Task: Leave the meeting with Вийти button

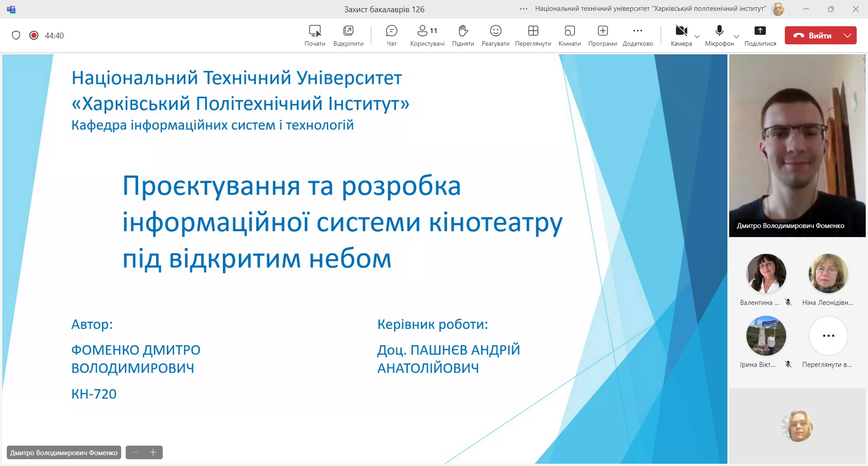Action: pyautogui.click(x=812, y=35)
